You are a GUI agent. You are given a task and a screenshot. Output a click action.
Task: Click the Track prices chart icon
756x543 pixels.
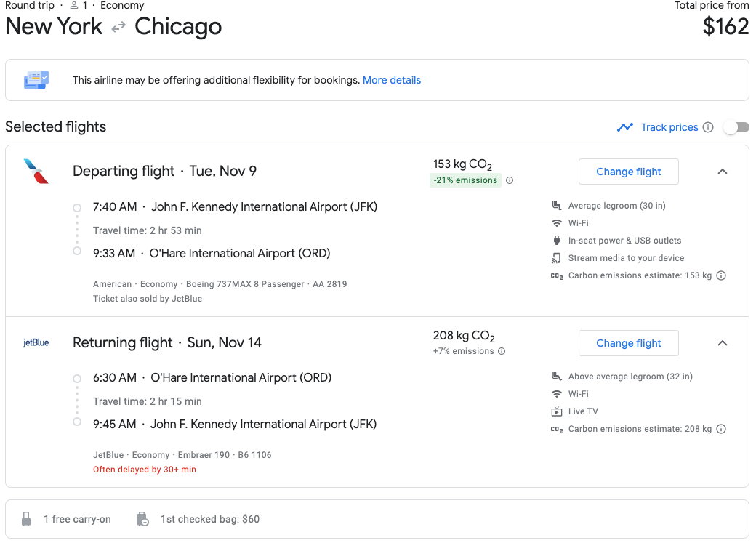point(624,127)
